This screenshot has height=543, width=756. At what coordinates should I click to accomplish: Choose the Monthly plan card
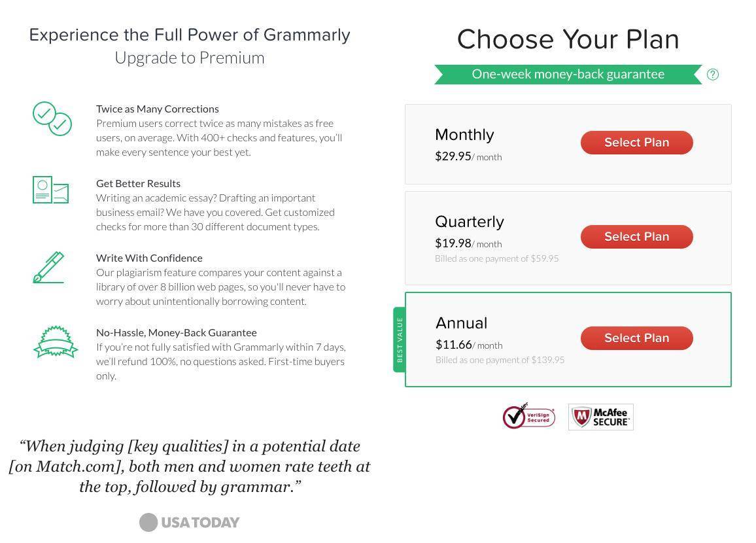tap(568, 144)
